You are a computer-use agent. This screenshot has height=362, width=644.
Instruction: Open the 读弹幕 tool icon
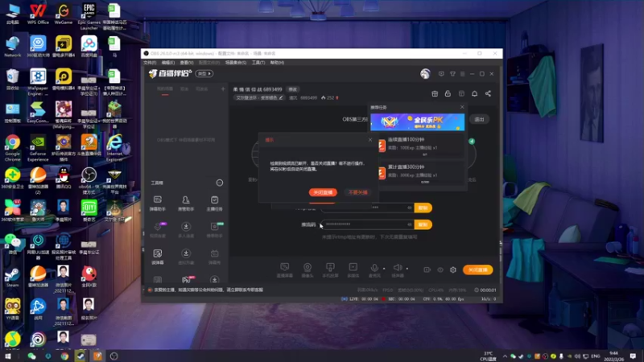pyautogui.click(x=157, y=257)
